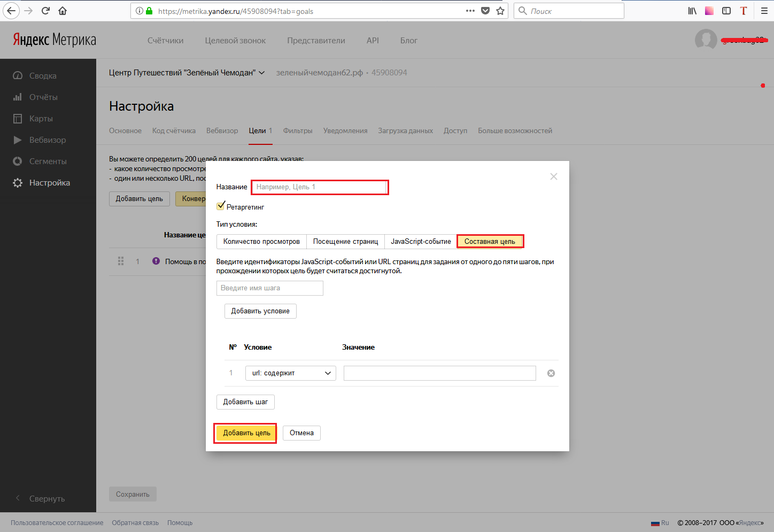Click the Сохранить button
Image resolution: width=774 pixels, height=532 pixels.
coord(133,494)
